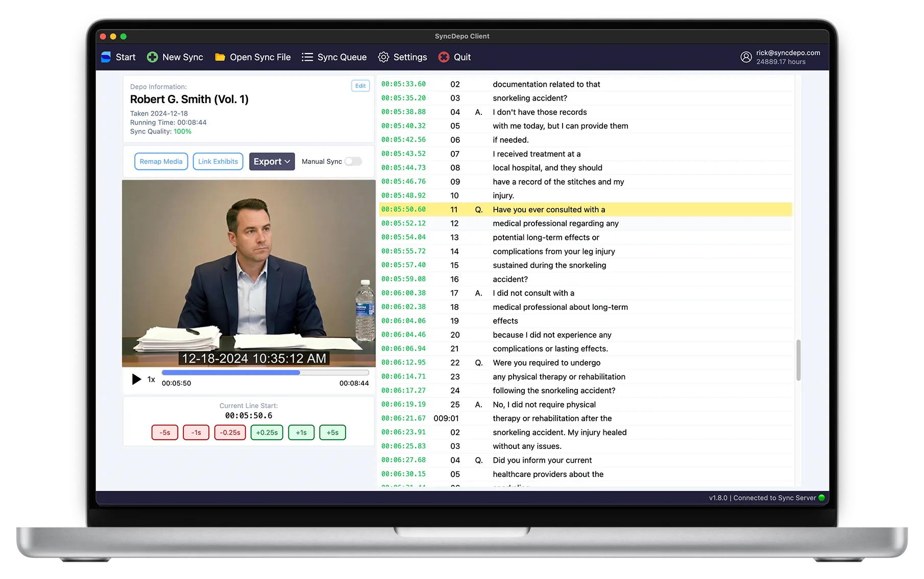Open the rick@syncdepo.com account icon

pyautogui.click(x=746, y=57)
